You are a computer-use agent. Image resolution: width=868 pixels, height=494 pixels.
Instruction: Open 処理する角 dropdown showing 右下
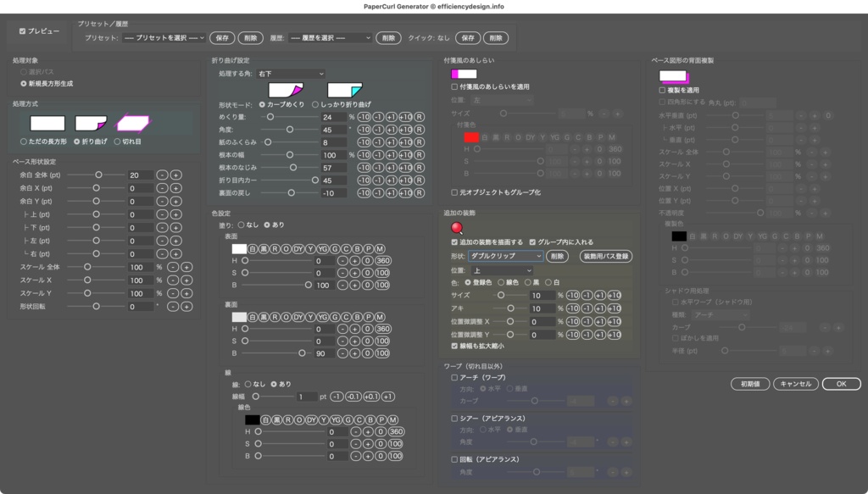pos(291,74)
